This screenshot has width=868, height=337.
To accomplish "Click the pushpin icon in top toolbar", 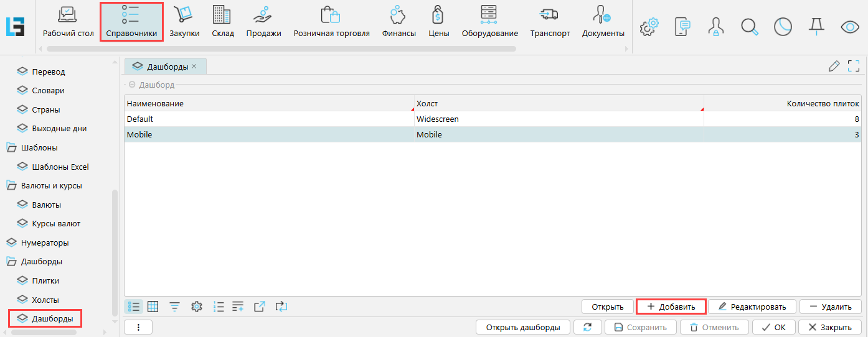I will pos(815,26).
